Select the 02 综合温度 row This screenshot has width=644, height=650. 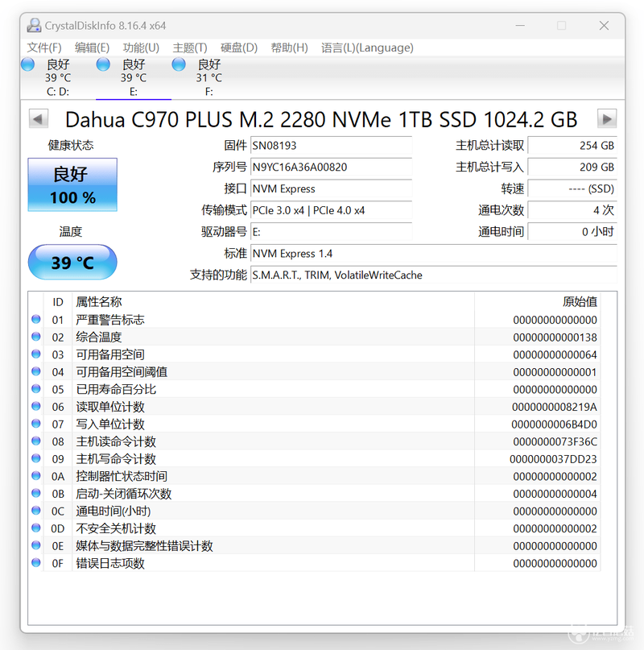pyautogui.click(x=315, y=337)
